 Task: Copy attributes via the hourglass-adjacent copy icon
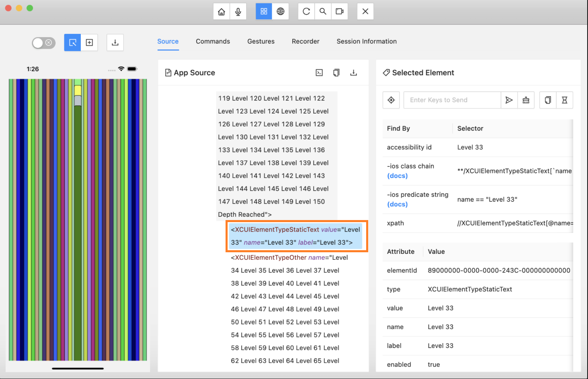point(548,100)
